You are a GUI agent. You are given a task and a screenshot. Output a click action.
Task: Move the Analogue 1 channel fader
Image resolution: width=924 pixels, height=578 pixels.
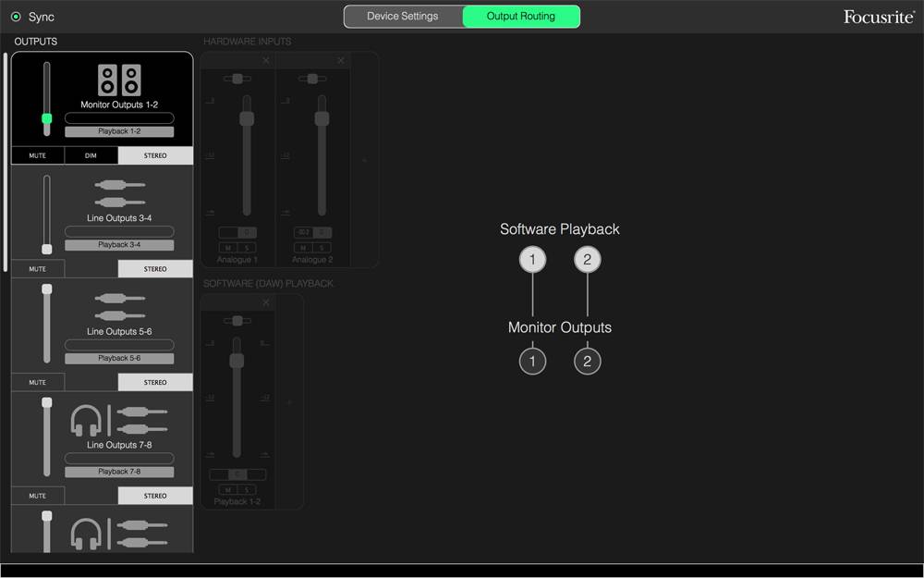pyautogui.click(x=247, y=118)
